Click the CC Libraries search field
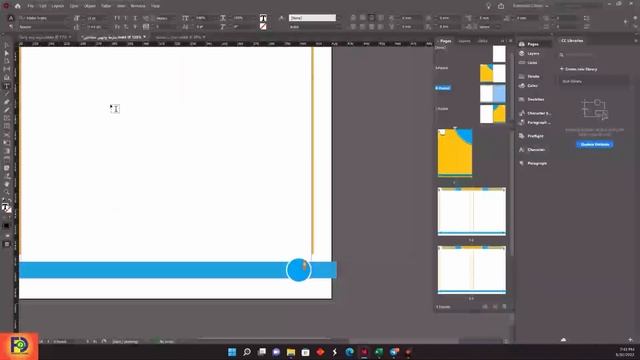Viewport: 640px width, 360px height. 594,54
